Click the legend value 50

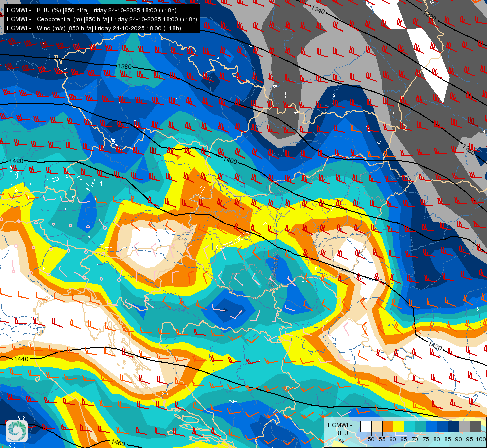click(x=371, y=439)
